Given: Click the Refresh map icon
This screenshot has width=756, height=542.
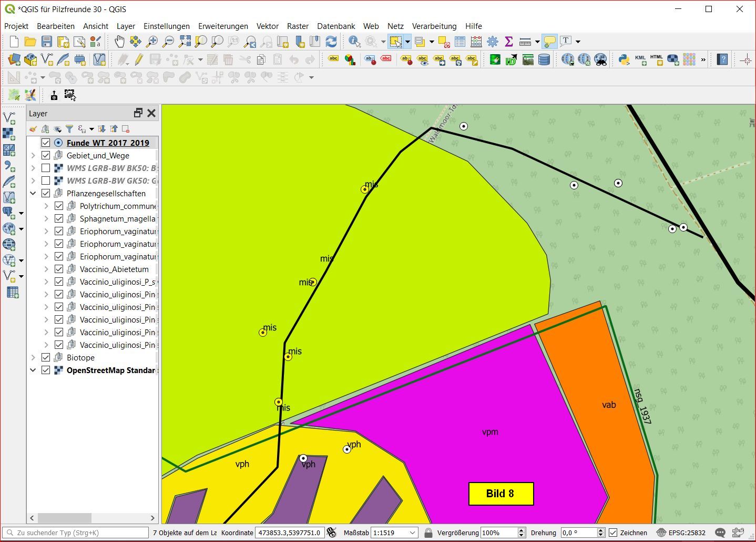Looking at the screenshot, I should pyautogui.click(x=331, y=42).
